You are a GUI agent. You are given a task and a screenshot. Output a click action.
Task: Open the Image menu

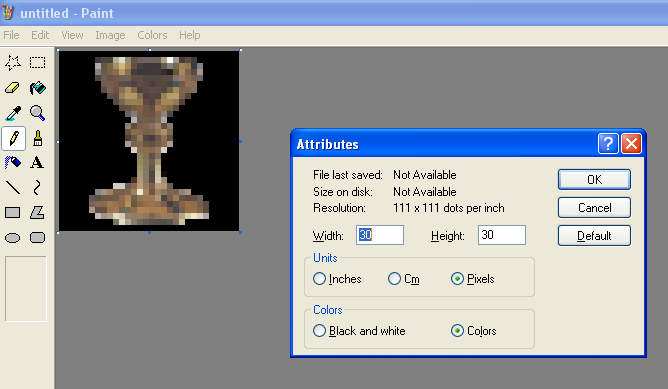click(110, 35)
